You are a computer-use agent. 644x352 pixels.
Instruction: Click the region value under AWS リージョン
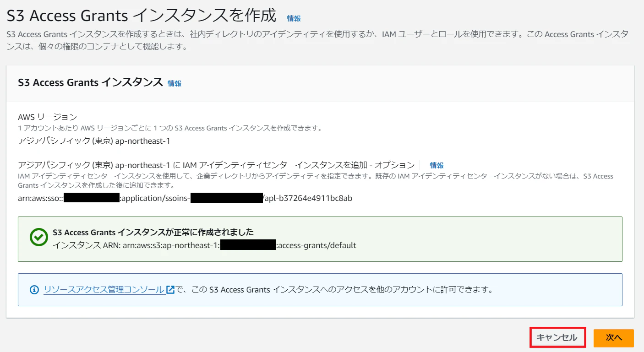tap(94, 141)
